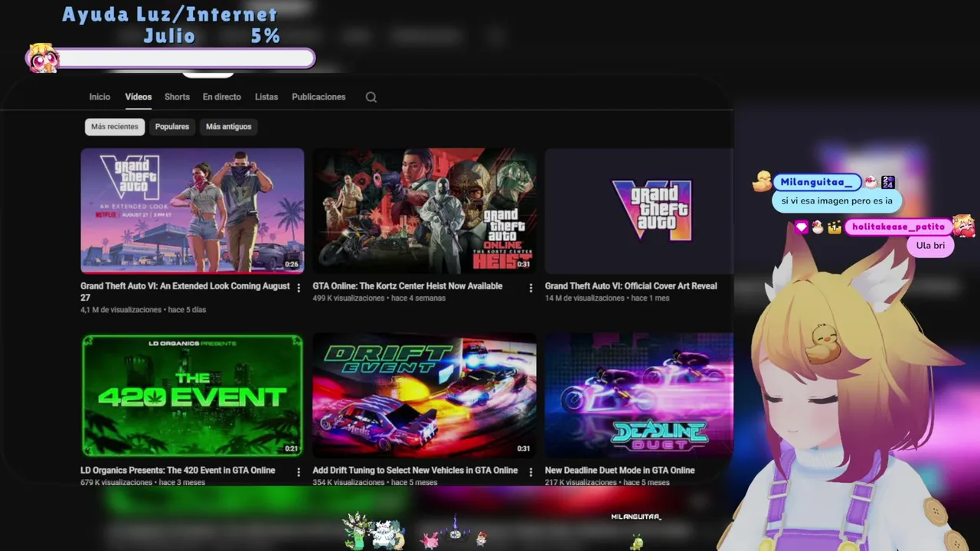
Task: Open title 'Grand Theft Auto VI: Official Cover Art Reveal'
Action: point(631,286)
